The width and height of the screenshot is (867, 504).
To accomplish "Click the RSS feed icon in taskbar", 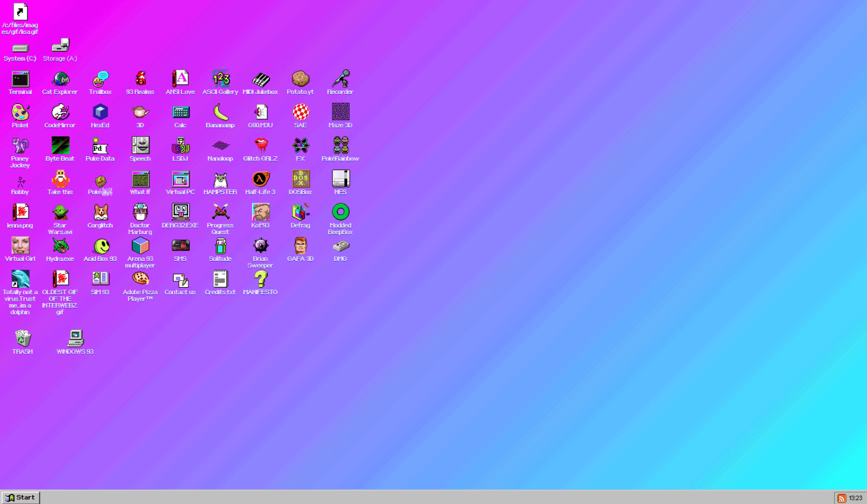I will 842,498.
